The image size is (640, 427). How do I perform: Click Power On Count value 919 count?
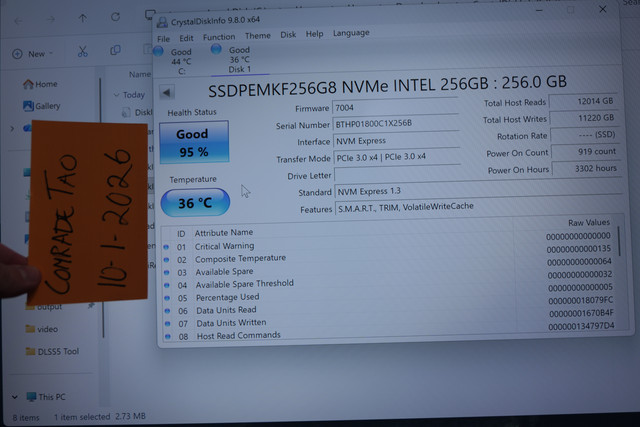(x=585, y=151)
